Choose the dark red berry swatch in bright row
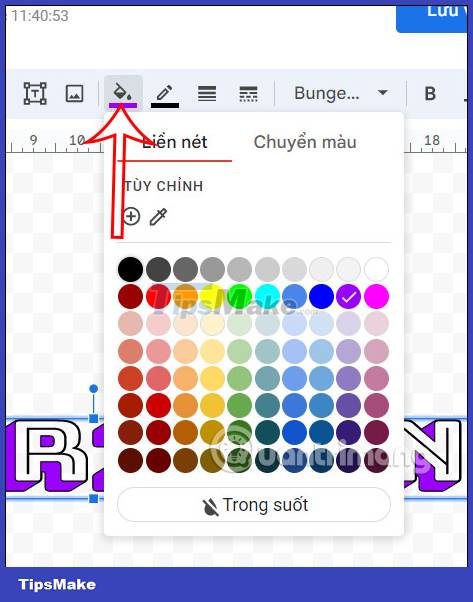The height and width of the screenshot is (602, 473). [131, 296]
